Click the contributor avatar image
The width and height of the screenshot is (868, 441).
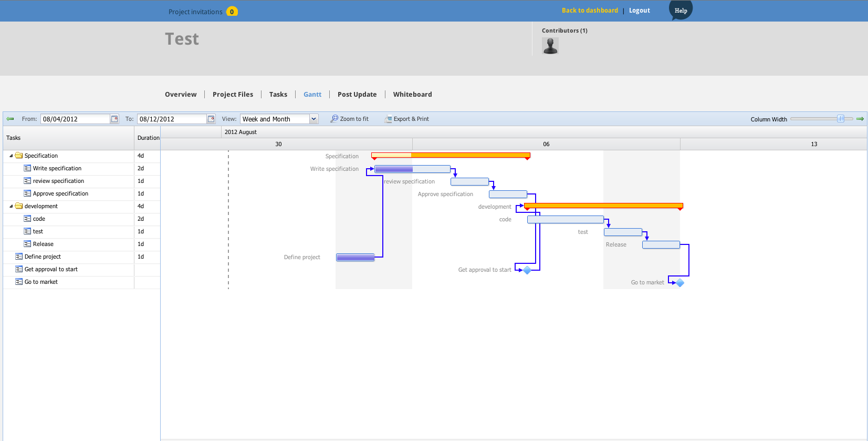pos(550,46)
